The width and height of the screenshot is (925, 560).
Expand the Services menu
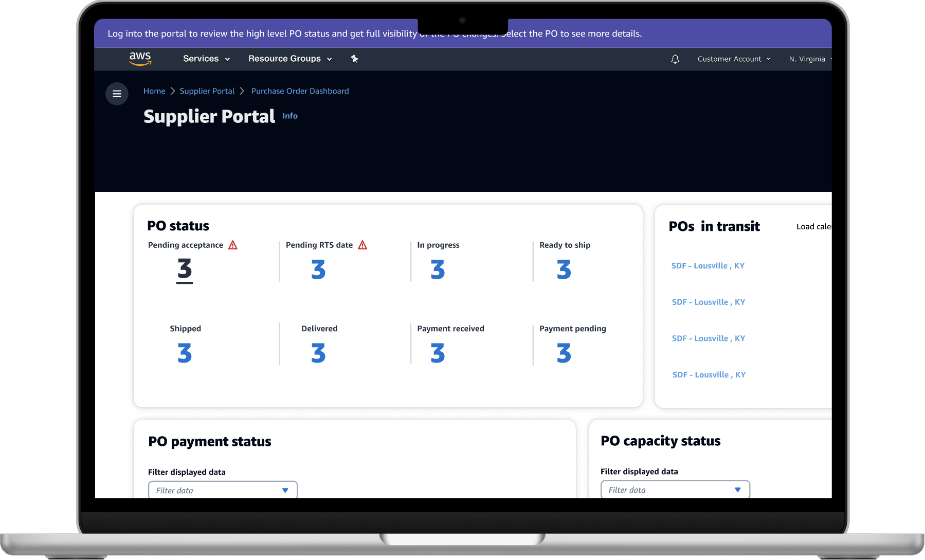206,59
